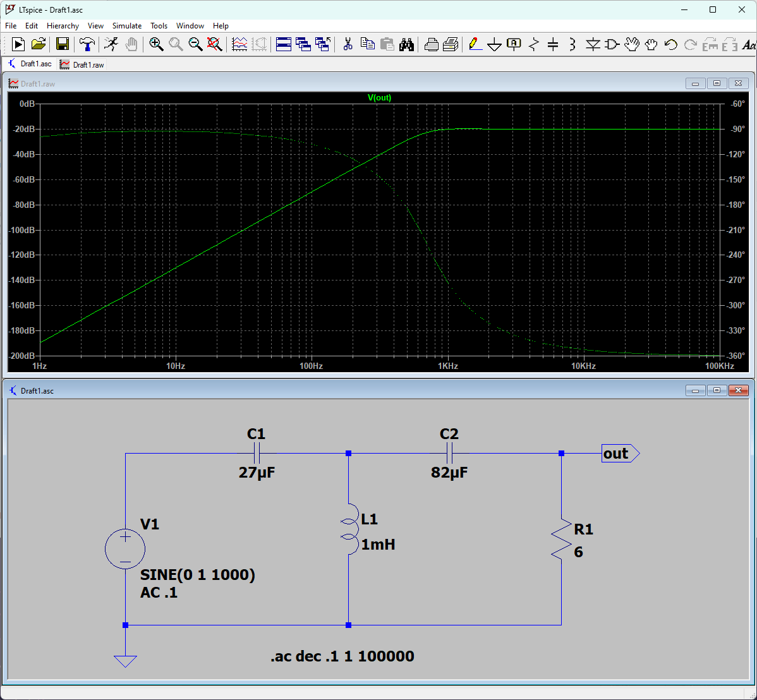Close the Draft1.asc schematic window

tap(738, 390)
